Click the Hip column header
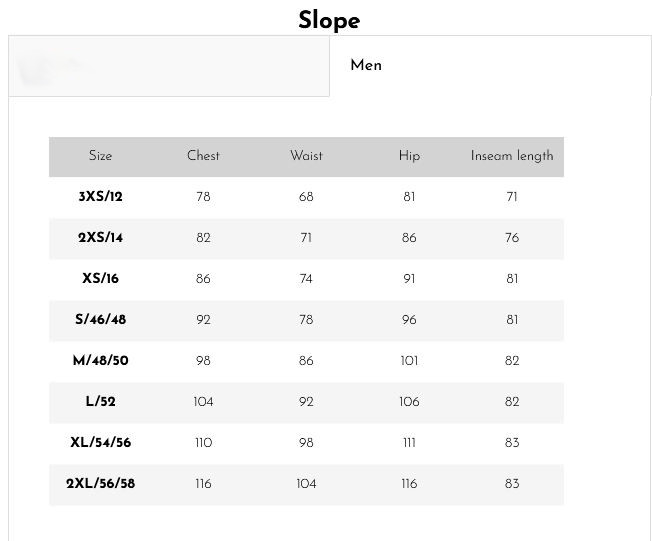 [409, 156]
